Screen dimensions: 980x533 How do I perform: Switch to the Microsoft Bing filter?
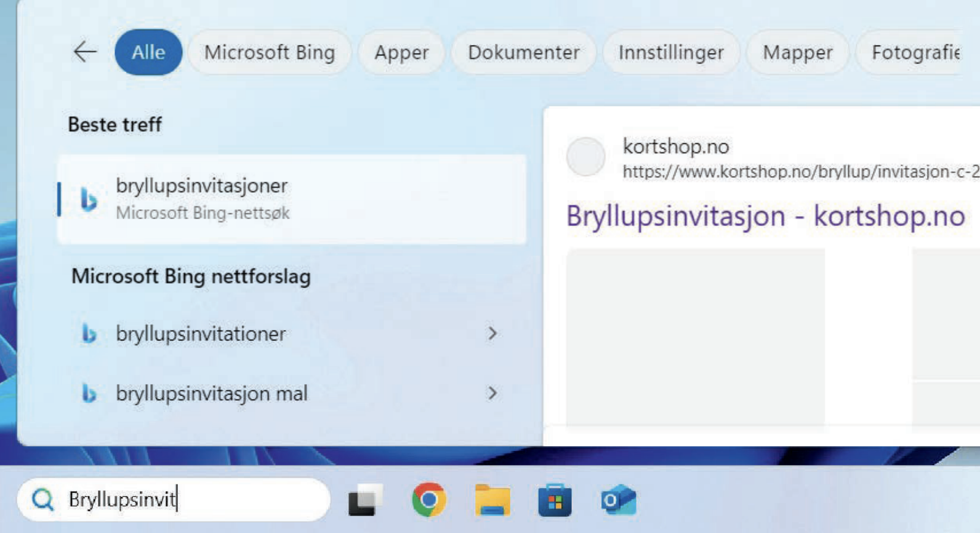coord(270,52)
